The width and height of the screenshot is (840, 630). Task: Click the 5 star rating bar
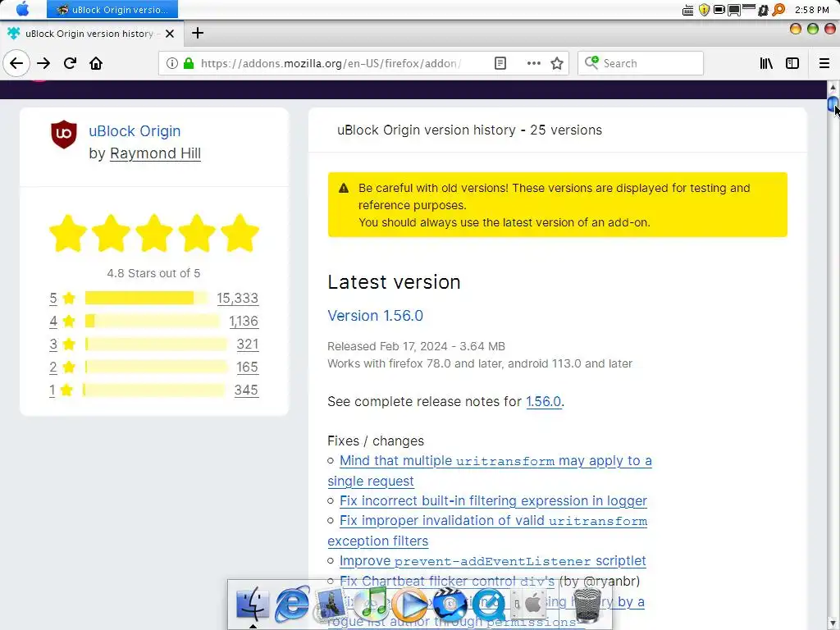pos(146,298)
